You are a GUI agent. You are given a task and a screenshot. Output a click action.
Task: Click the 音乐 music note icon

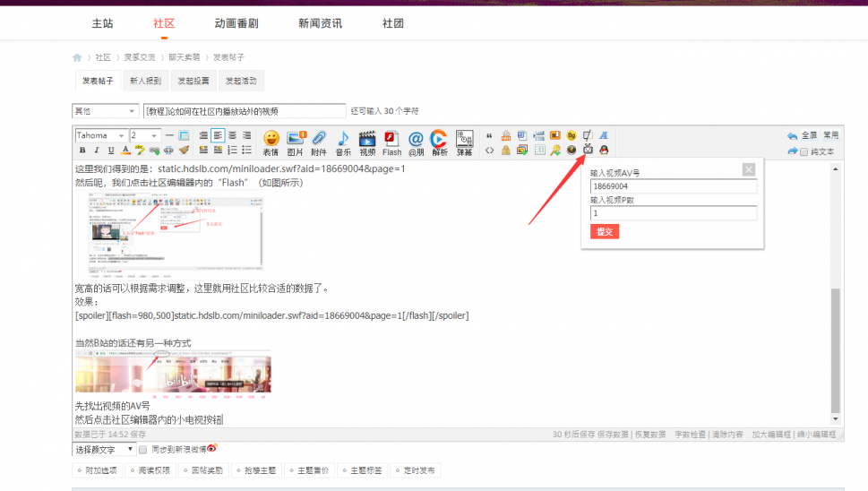click(343, 142)
